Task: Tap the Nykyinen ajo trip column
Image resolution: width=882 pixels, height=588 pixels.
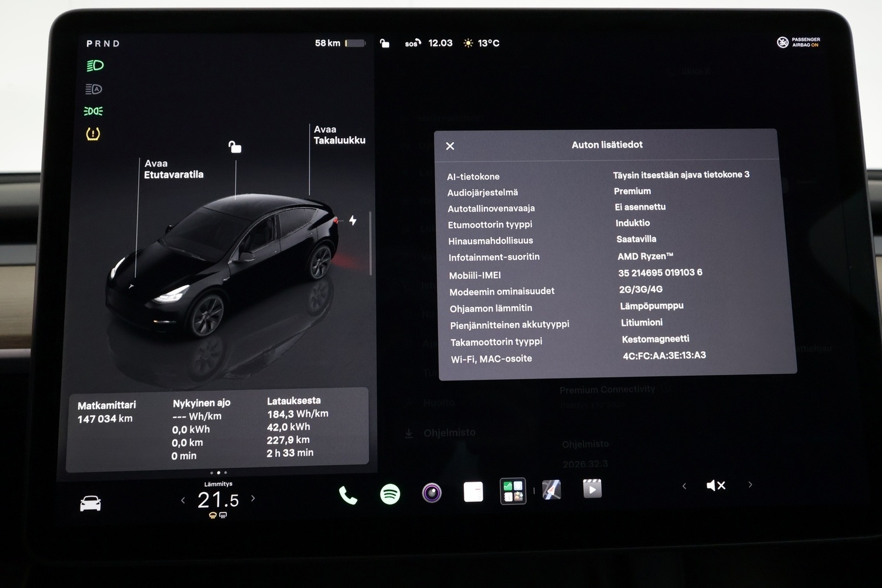Action: 201,429
